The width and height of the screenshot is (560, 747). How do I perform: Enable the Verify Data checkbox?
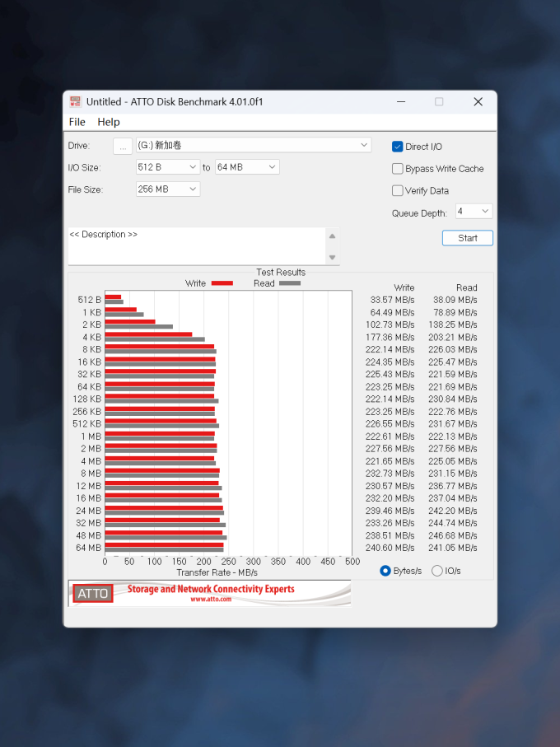[x=398, y=190]
